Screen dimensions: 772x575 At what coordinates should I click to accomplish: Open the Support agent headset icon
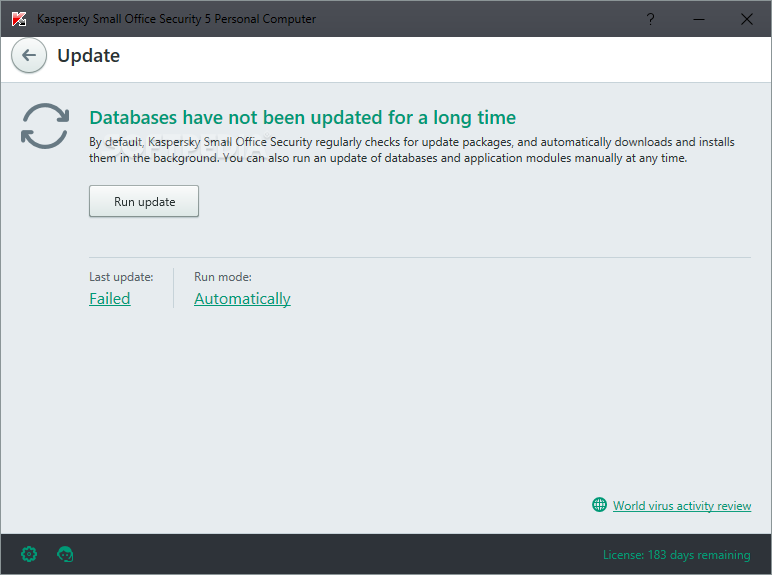click(x=65, y=554)
